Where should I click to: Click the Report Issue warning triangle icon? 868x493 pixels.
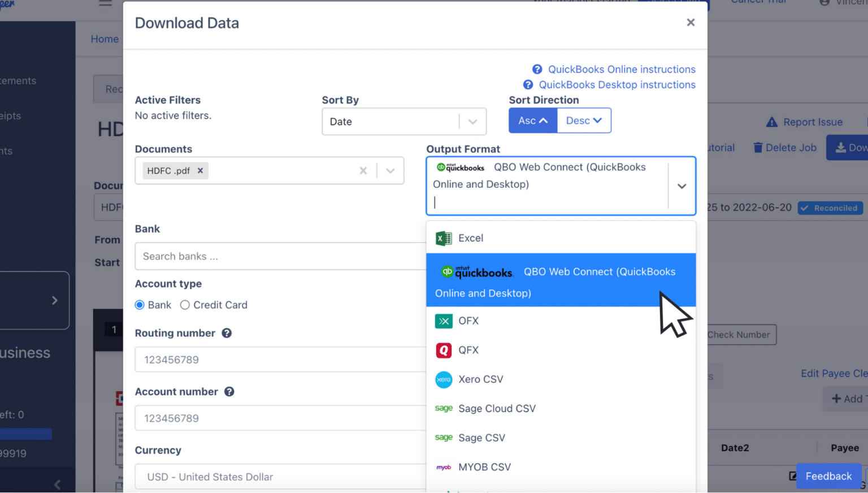click(x=771, y=122)
